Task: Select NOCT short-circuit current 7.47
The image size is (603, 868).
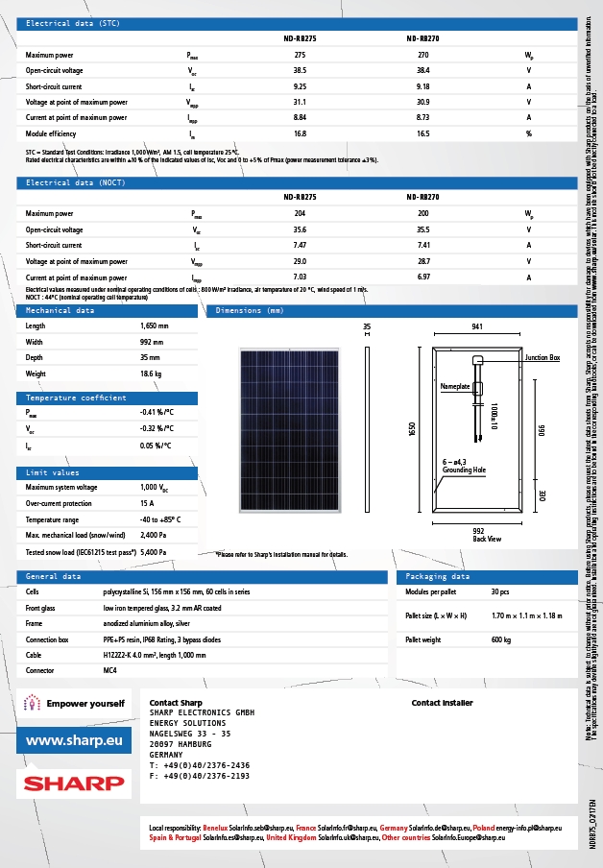Action: (x=300, y=245)
